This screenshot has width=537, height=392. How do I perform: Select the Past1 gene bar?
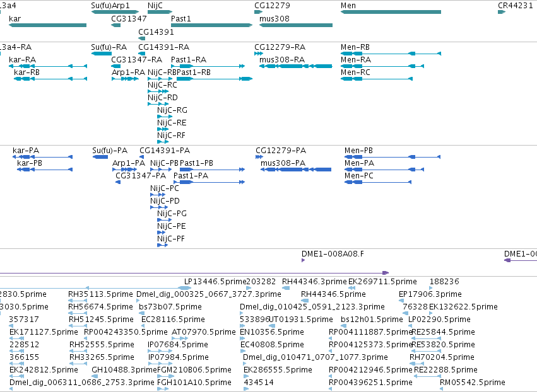click(211, 25)
